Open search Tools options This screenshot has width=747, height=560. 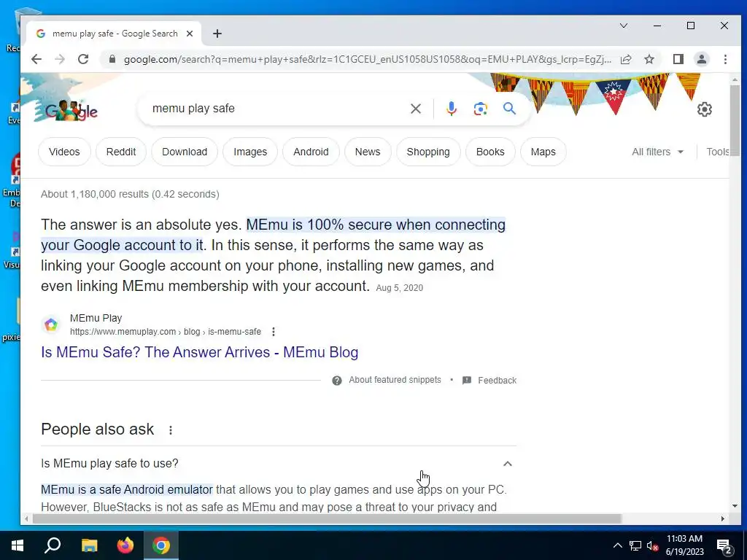pyautogui.click(x=718, y=152)
